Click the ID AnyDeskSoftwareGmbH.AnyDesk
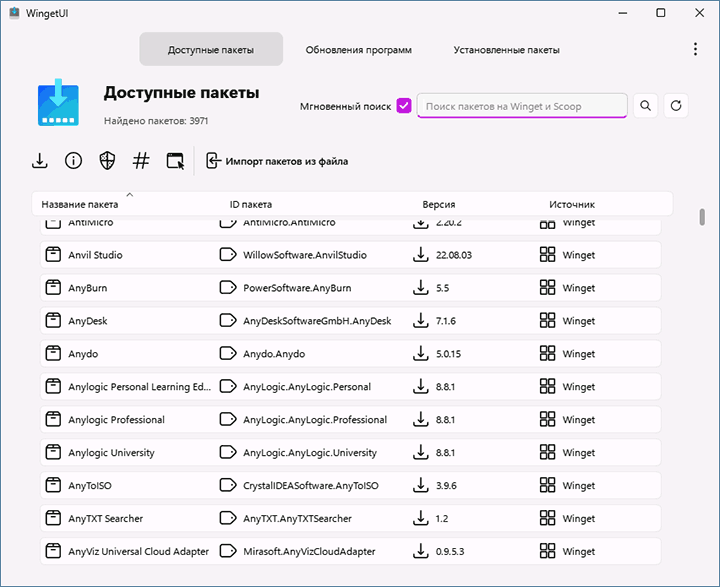The image size is (720, 587). [x=317, y=321]
